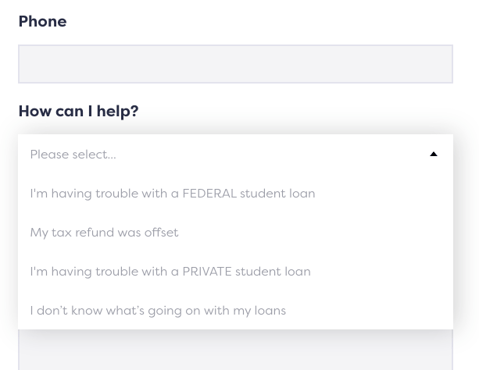Screen dimensions: 479x370
Task: Pick the FEDERAL loan option from the list
Action: (235, 193)
